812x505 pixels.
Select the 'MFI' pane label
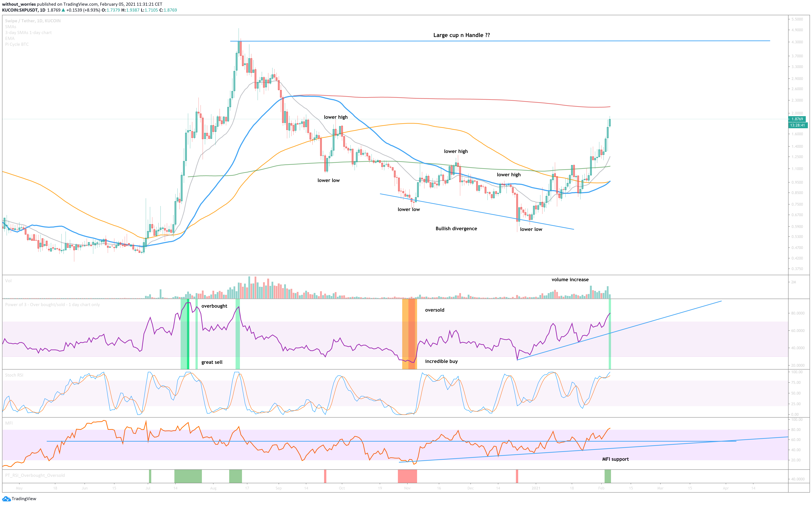(x=9, y=423)
